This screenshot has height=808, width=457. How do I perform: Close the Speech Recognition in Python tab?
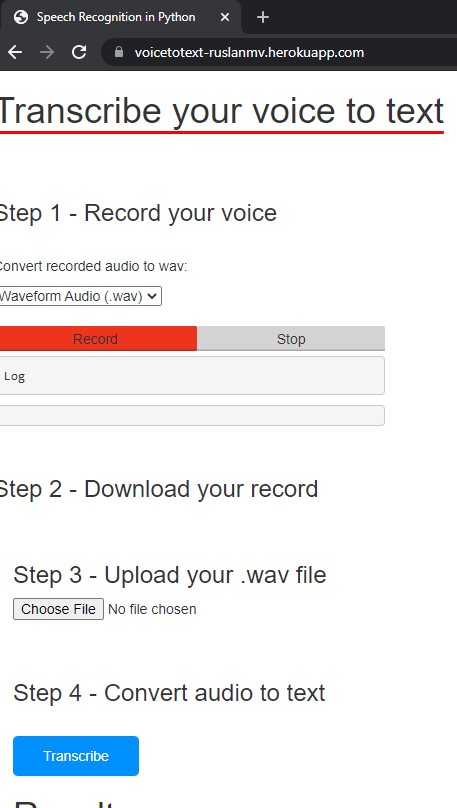[225, 17]
